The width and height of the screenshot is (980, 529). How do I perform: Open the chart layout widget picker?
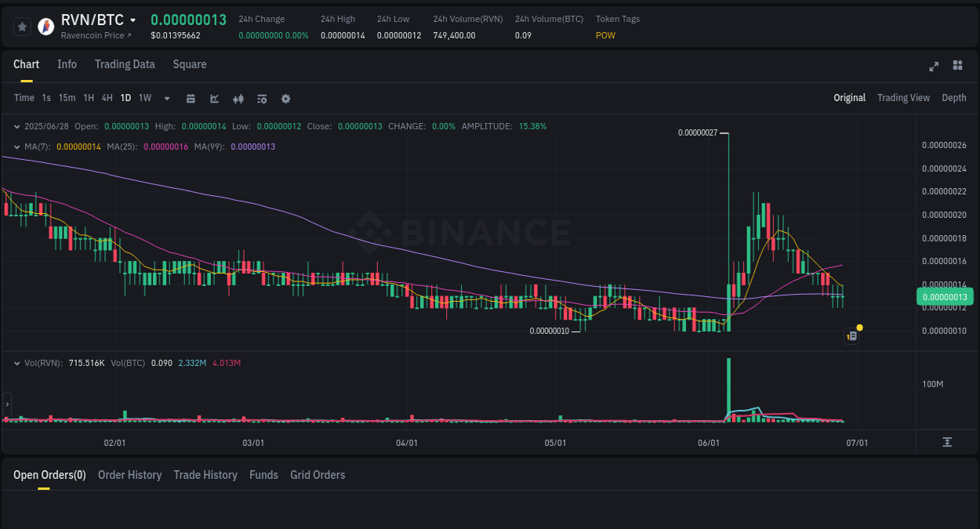(x=957, y=67)
